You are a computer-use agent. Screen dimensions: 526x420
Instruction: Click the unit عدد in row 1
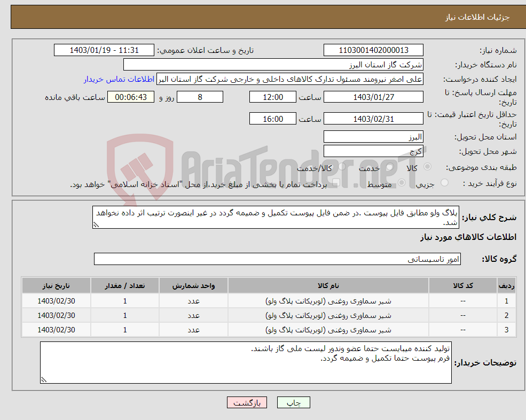point(193,301)
